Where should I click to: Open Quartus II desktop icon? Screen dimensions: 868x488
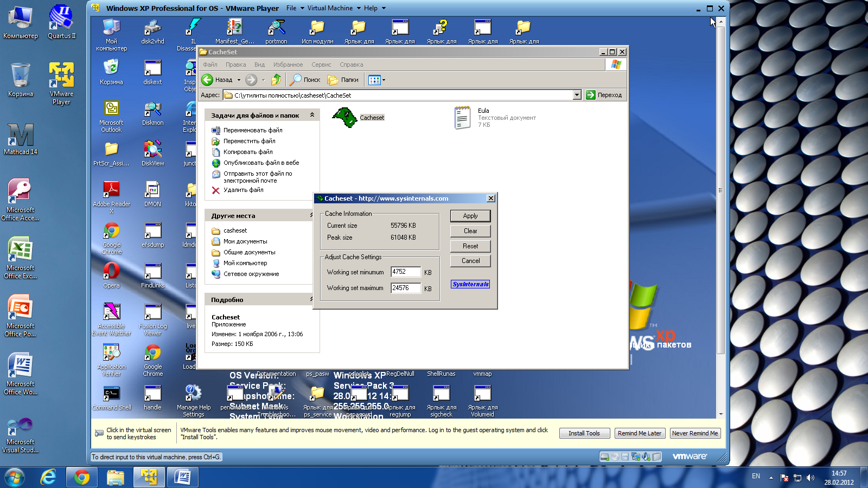pos(61,22)
